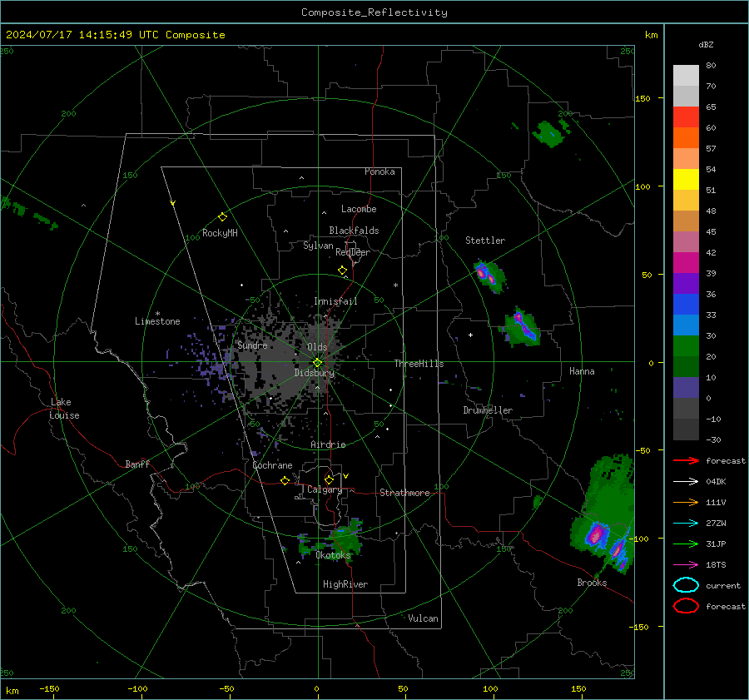Click the red forecast arrow legend icon
Image resolution: width=749 pixels, height=700 pixels.
click(686, 460)
